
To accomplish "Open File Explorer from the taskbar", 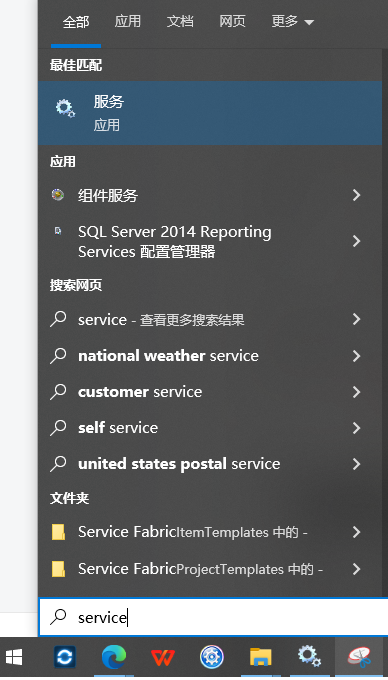I will coord(261,657).
